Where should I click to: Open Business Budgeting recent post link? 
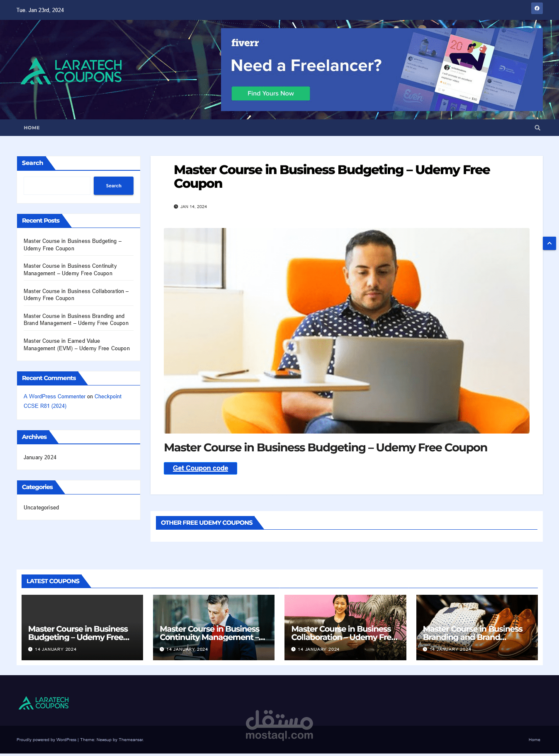[73, 245]
